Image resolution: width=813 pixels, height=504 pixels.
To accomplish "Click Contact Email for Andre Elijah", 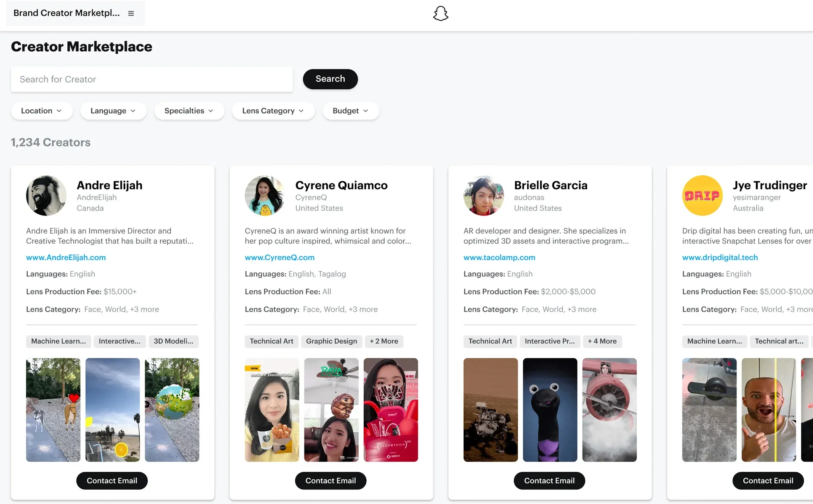I will click(x=112, y=481).
